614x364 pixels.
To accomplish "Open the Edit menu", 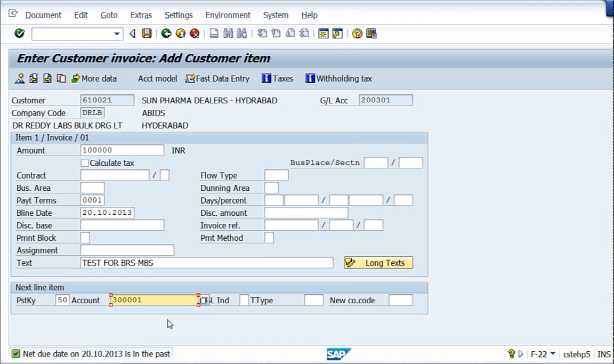I will (80, 15).
